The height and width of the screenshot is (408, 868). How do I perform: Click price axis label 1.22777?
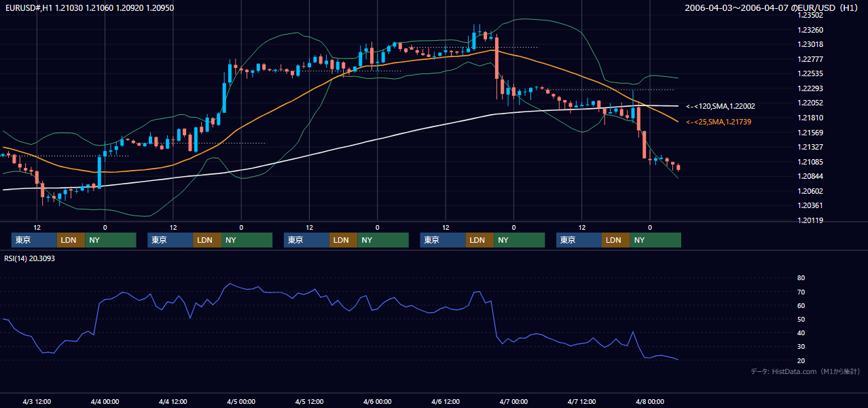pos(810,59)
